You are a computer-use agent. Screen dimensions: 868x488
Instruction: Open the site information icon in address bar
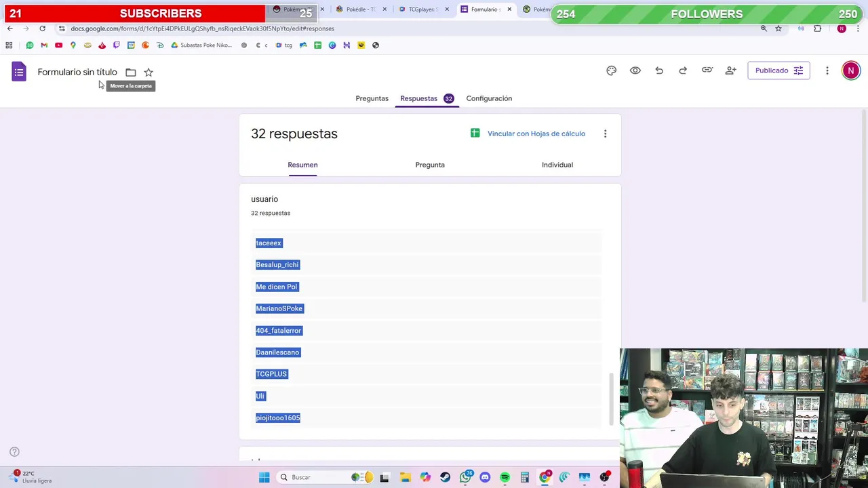[x=62, y=28]
